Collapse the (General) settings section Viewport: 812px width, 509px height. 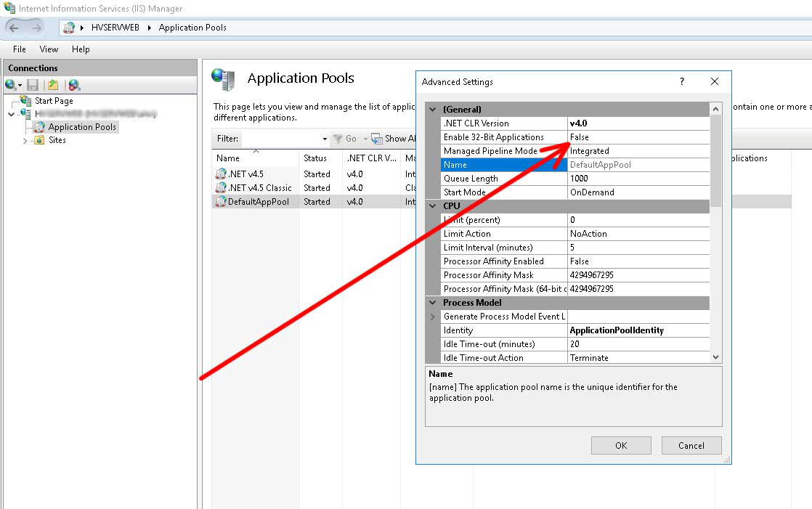tap(432, 109)
